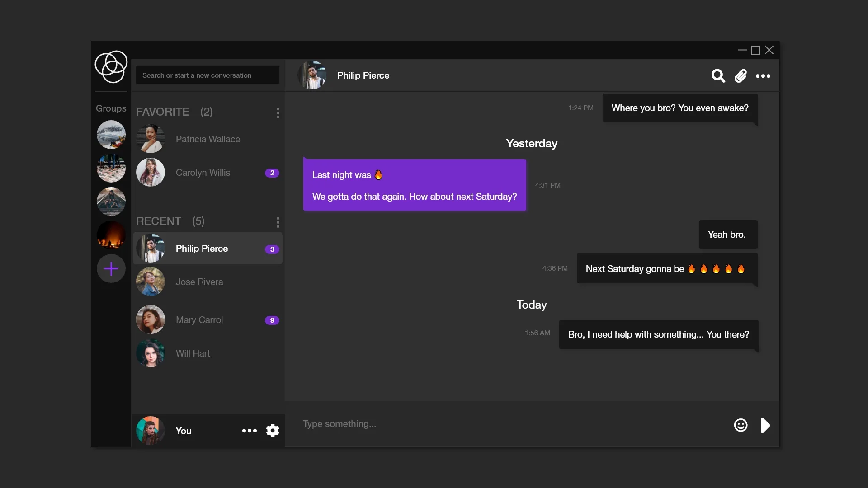868x488 pixels.
Task: Click the send message arrow
Action: (765, 425)
